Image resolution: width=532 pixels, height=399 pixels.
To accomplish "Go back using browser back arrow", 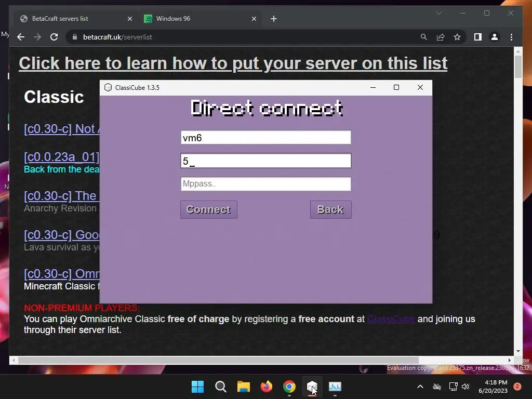I will (21, 37).
